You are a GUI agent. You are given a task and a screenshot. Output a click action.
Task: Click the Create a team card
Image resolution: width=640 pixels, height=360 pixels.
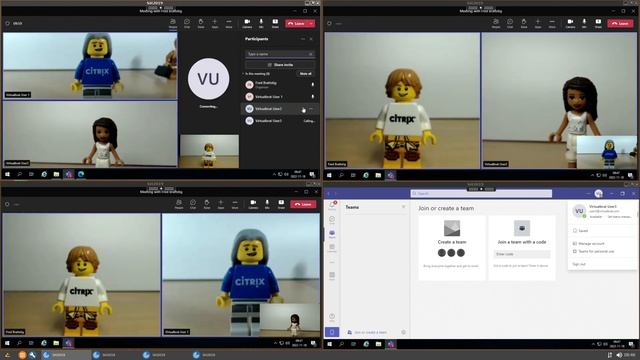pyautogui.click(x=452, y=248)
